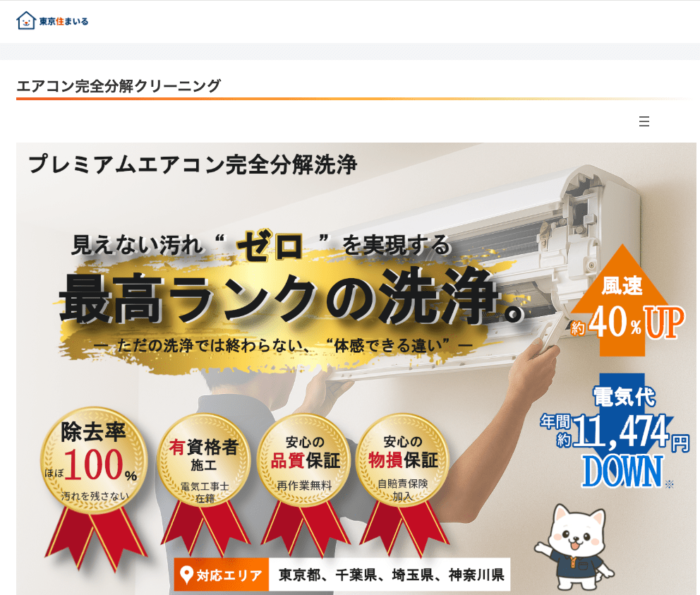
Task: Click the 東京住まいる site name text
Action: (64, 21)
